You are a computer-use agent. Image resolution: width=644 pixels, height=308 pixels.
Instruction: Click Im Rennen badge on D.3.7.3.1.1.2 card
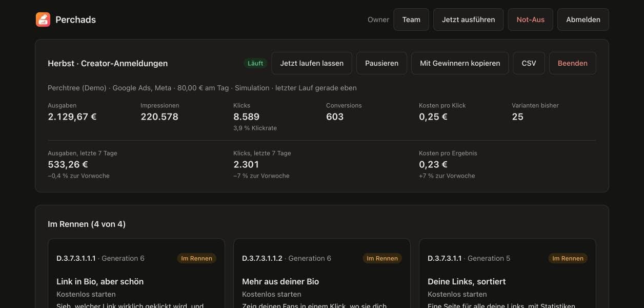383,258
